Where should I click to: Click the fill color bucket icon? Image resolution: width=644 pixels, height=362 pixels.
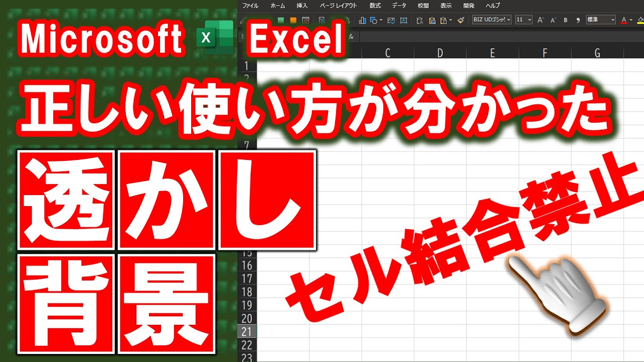pyautogui.click(x=640, y=20)
